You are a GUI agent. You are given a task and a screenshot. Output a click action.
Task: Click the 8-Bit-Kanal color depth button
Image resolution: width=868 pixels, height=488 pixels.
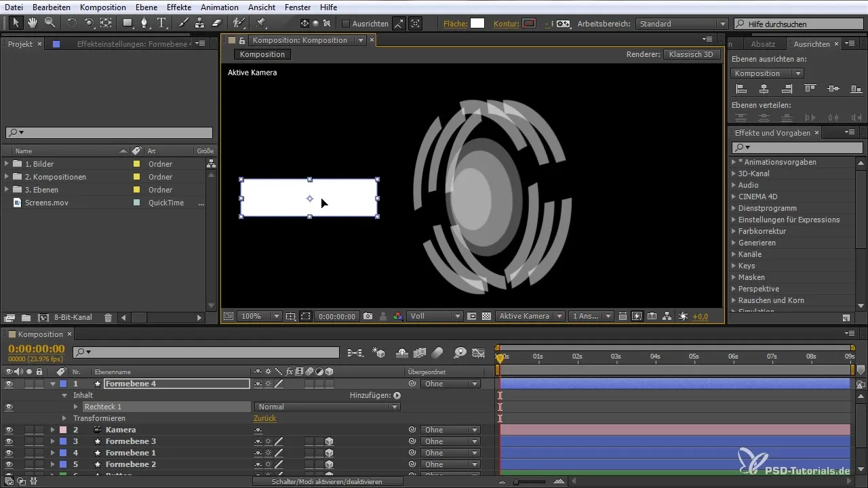74,317
